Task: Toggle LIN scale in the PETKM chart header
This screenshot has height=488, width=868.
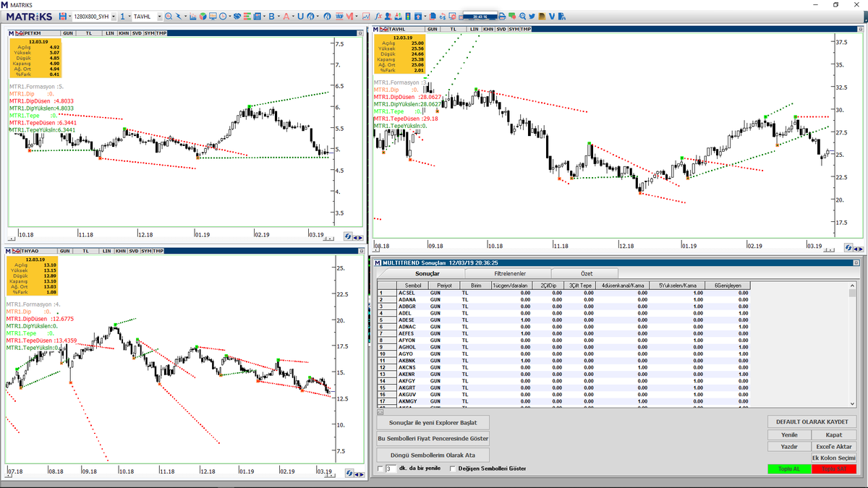Action: (109, 33)
